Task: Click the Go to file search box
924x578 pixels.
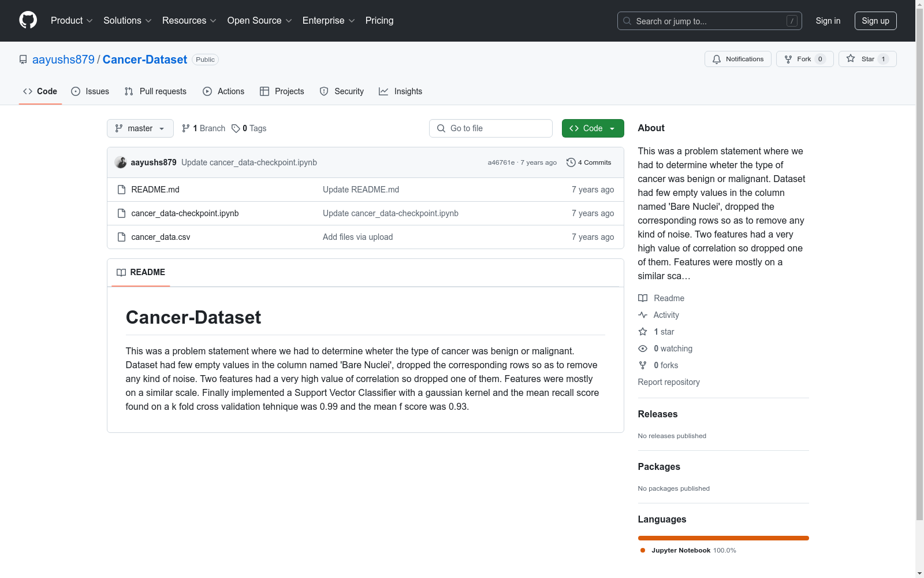Action: click(491, 128)
